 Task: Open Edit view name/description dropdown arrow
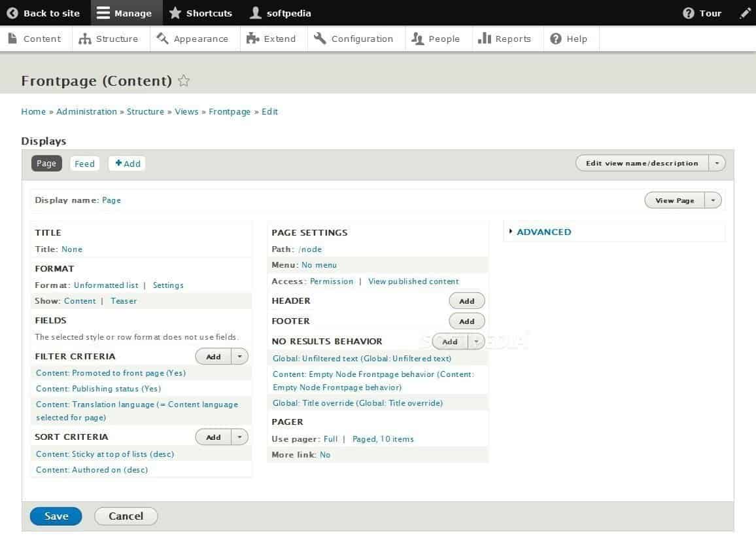717,163
